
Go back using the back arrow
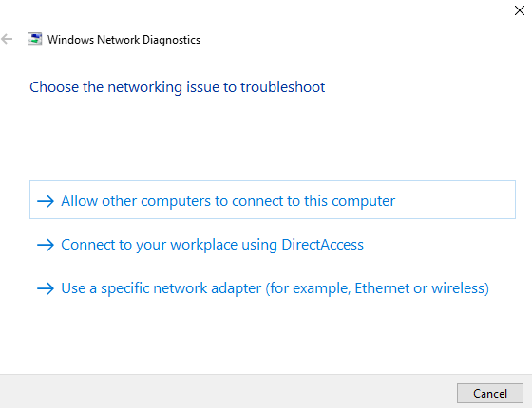point(7,39)
